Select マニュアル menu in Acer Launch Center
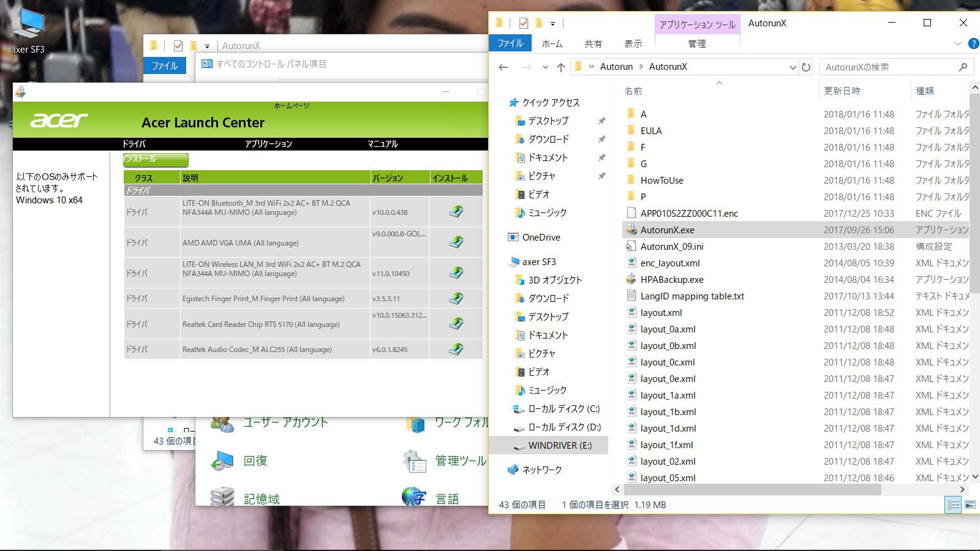This screenshot has height=551, width=980. point(383,144)
